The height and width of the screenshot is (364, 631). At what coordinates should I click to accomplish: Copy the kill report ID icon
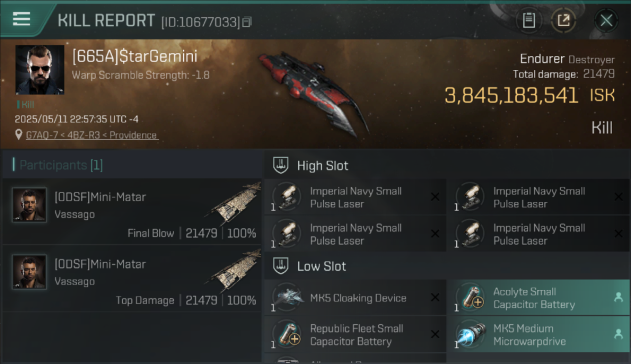click(247, 22)
